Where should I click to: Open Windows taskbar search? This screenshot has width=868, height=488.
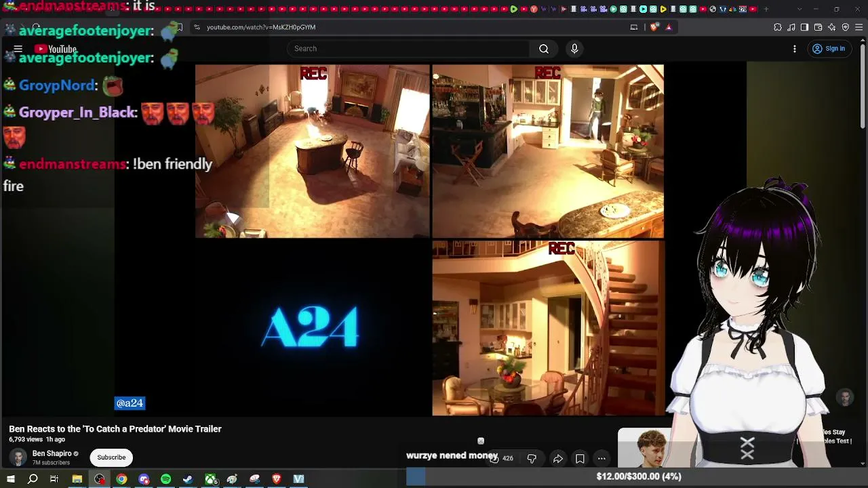(x=33, y=479)
